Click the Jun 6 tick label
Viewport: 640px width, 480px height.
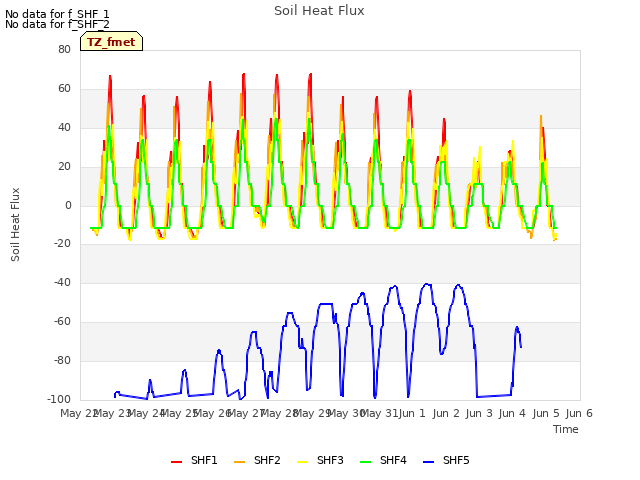click(579, 413)
